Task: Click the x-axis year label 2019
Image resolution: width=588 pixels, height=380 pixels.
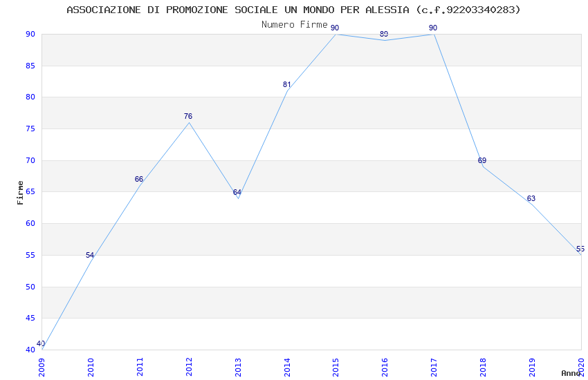Action: (532, 368)
